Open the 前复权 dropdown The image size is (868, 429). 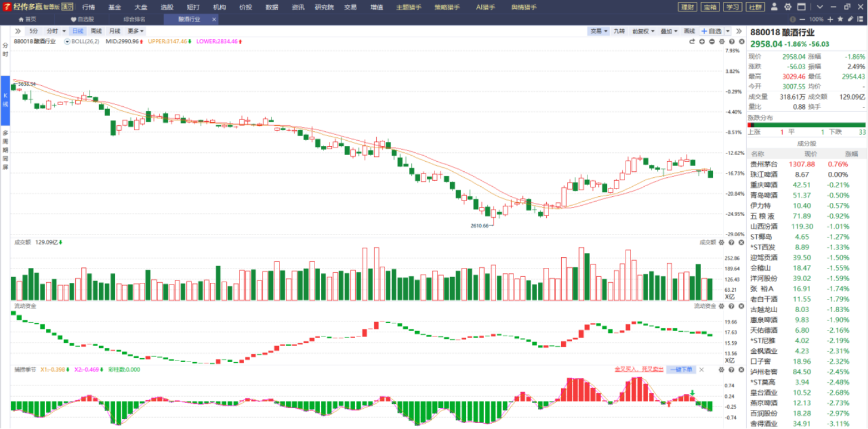tap(644, 31)
